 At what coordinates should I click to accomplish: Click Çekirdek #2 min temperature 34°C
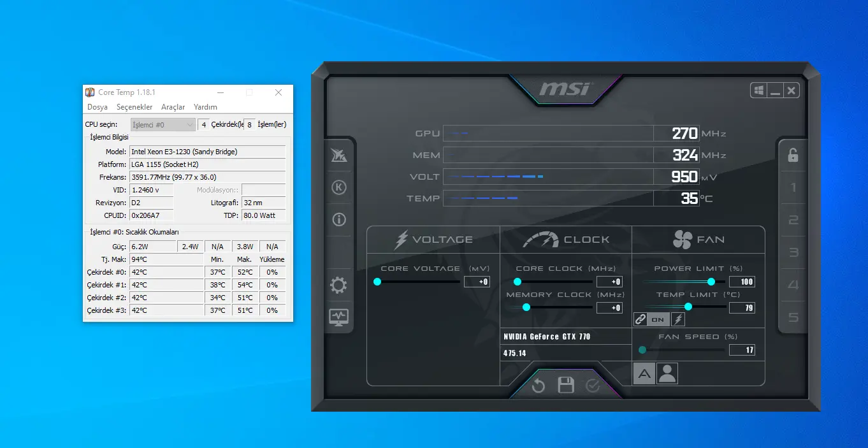[218, 298]
